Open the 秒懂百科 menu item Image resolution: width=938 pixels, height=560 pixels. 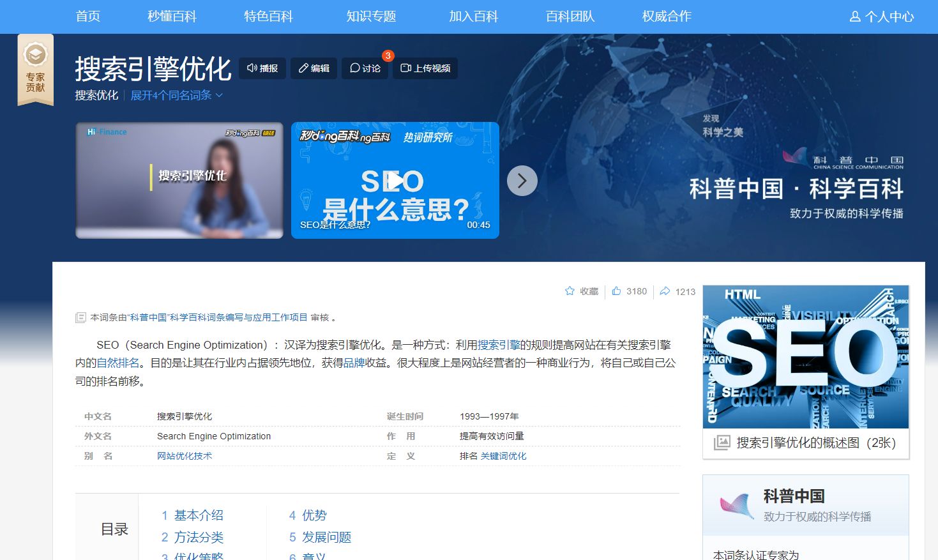click(172, 17)
